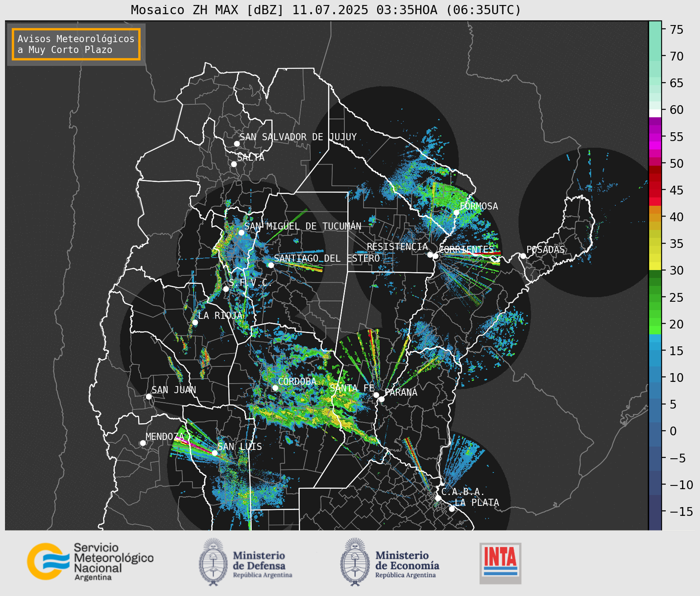Click the 45 dBZ scale label
This screenshot has width=700, height=596.
(x=677, y=190)
